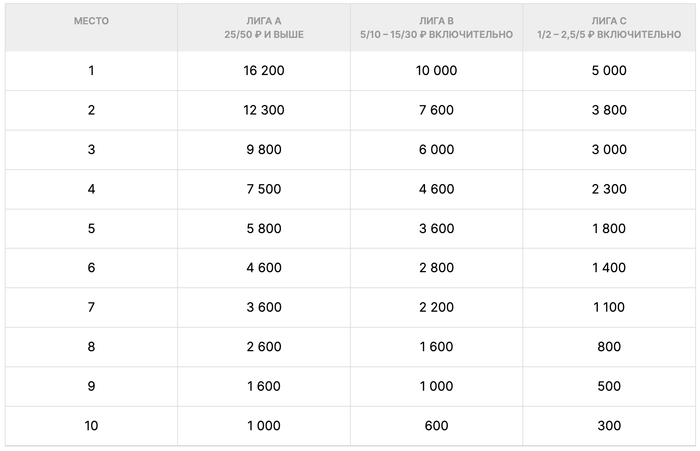Click the МЕСТО column header

[x=91, y=20]
